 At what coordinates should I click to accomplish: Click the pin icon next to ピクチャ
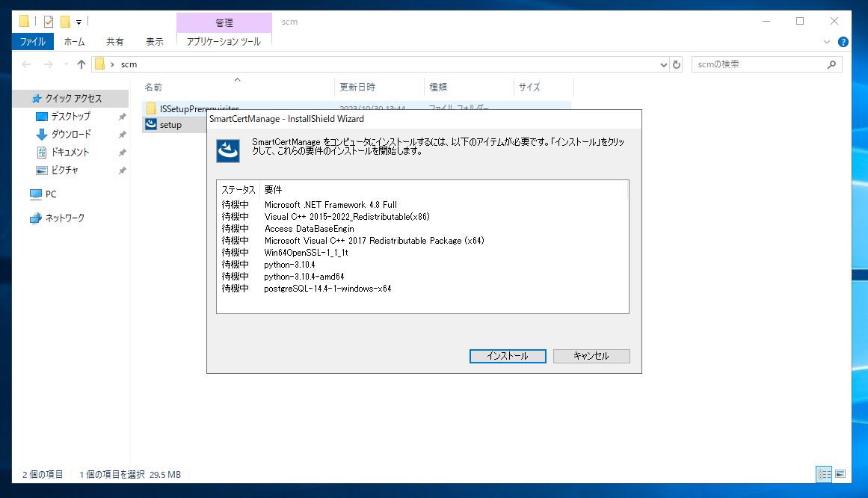[x=123, y=170]
